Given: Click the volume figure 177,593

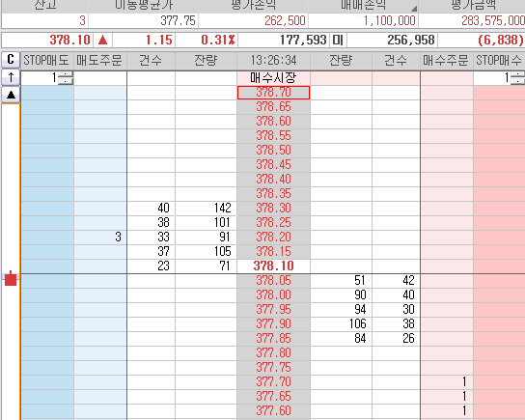Looking at the screenshot, I should 303,41.
